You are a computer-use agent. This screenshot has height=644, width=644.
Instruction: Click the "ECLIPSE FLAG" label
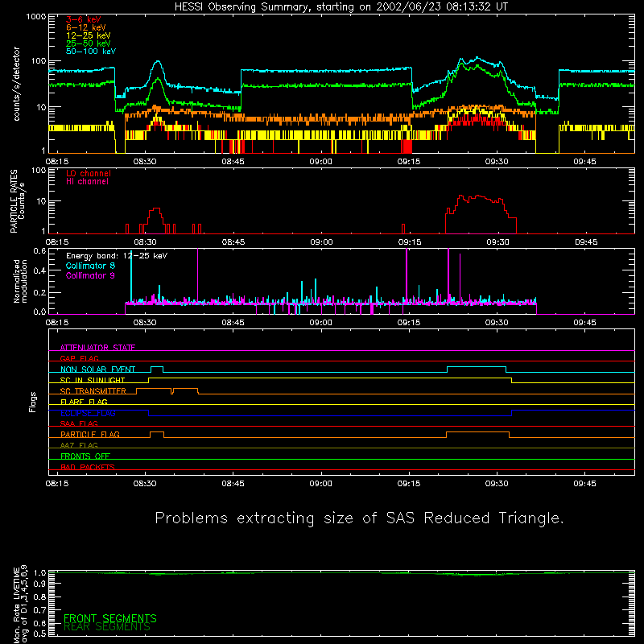[x=88, y=413]
